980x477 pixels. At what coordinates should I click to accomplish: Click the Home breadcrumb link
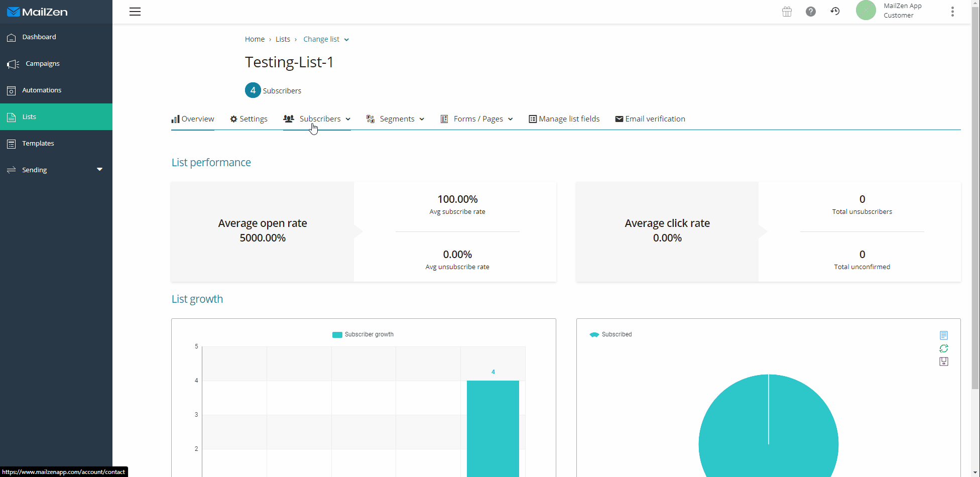(255, 39)
